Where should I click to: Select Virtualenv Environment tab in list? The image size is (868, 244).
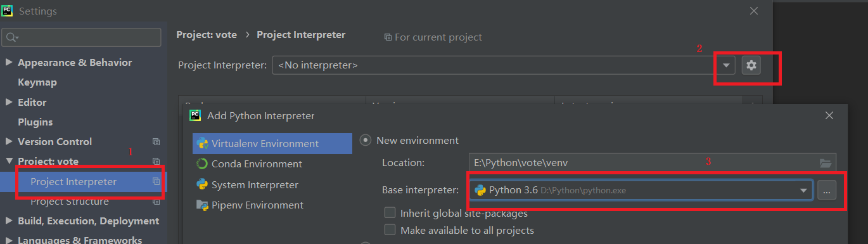(272, 143)
